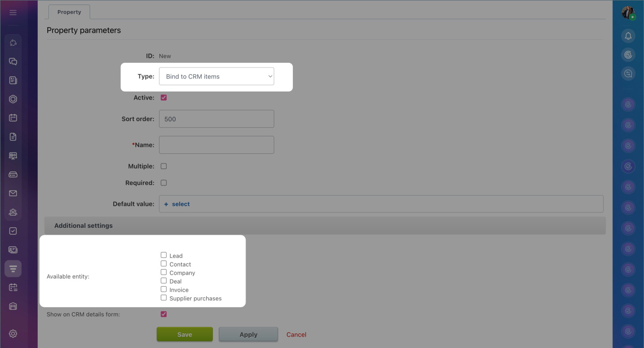The width and height of the screenshot is (644, 348).
Task: Click the Apply button
Action: coord(248,334)
